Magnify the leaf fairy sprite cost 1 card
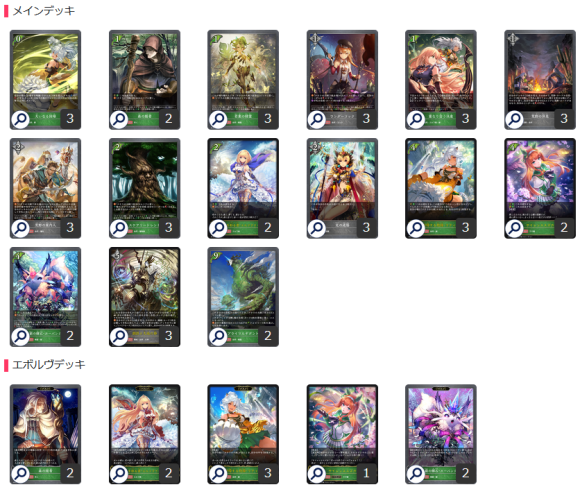 tap(218, 119)
